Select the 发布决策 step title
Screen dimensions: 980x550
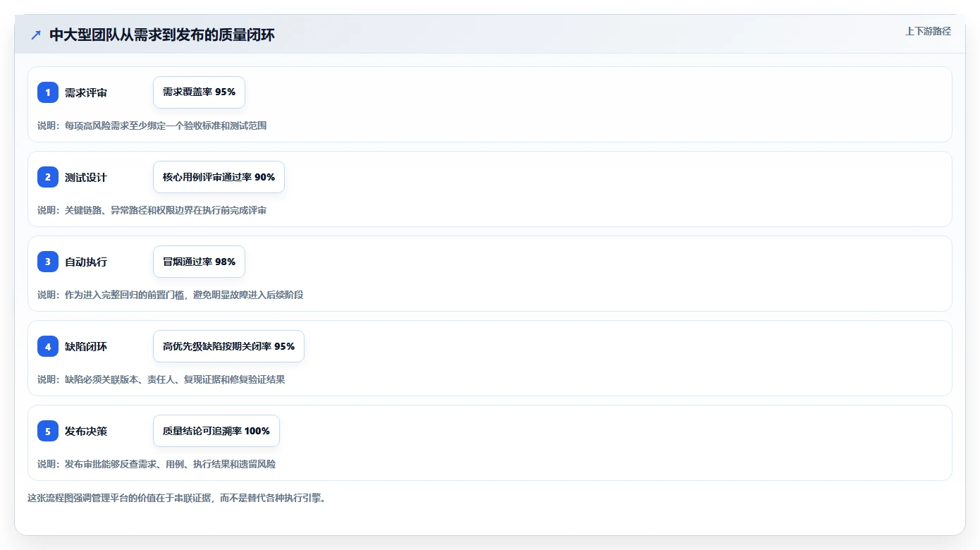tap(86, 431)
